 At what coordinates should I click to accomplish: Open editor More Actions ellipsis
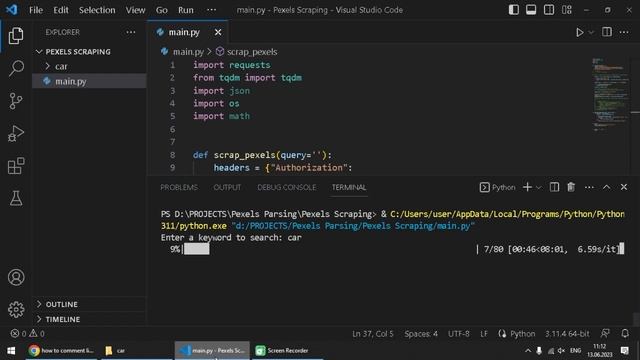click(x=624, y=32)
